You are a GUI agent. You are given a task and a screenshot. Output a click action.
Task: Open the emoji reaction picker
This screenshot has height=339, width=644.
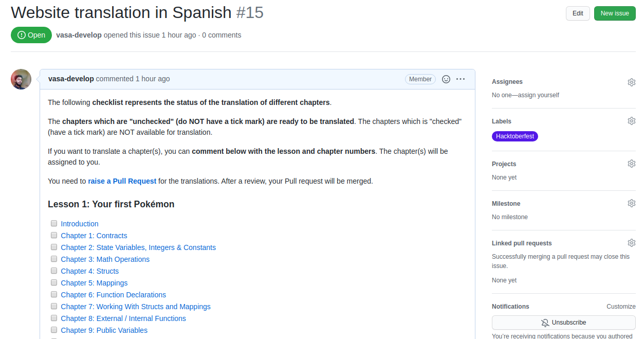[445, 79]
